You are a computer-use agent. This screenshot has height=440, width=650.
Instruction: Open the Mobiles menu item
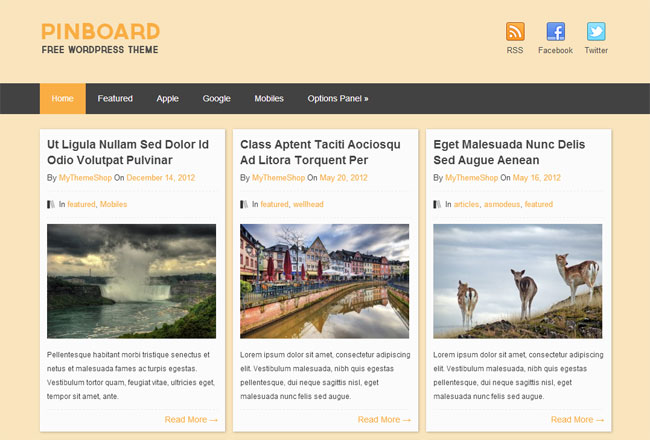click(269, 98)
